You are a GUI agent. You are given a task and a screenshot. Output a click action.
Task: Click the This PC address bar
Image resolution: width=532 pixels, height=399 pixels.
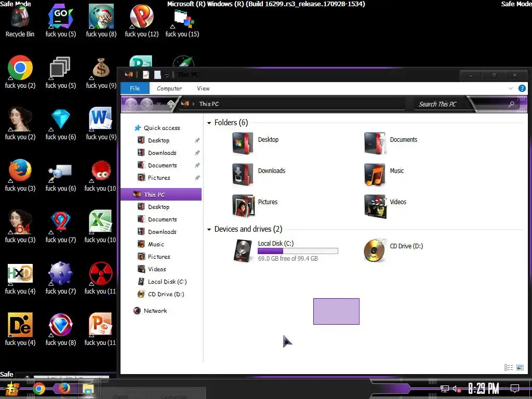tap(292, 104)
